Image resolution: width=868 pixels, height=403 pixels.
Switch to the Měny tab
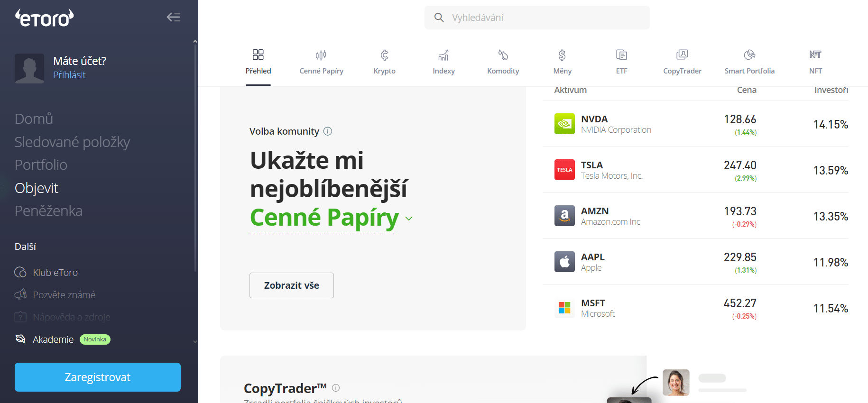pyautogui.click(x=562, y=63)
